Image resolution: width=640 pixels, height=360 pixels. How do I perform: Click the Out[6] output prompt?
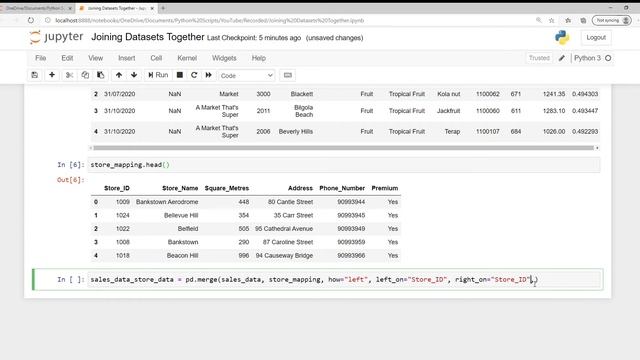[x=71, y=180]
